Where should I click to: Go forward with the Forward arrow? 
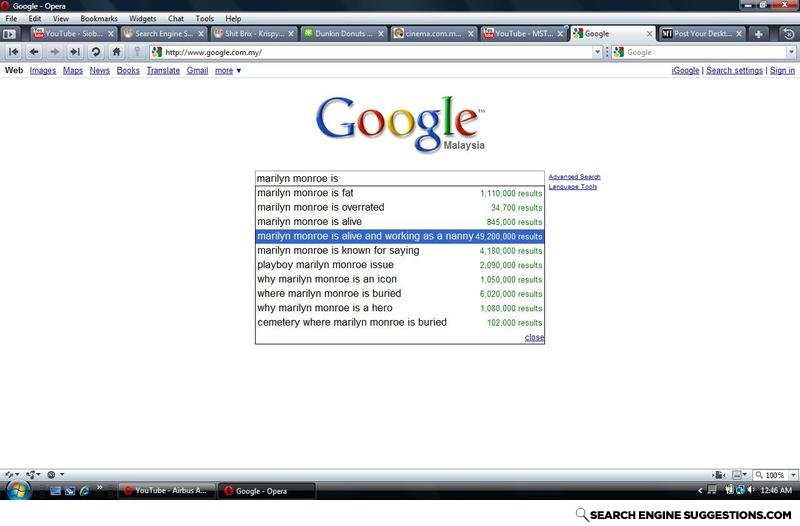[54, 52]
